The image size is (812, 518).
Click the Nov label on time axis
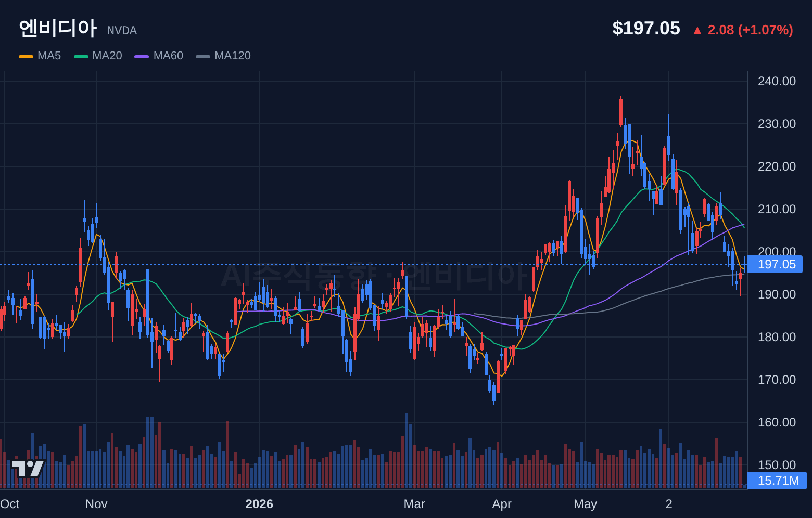96,504
